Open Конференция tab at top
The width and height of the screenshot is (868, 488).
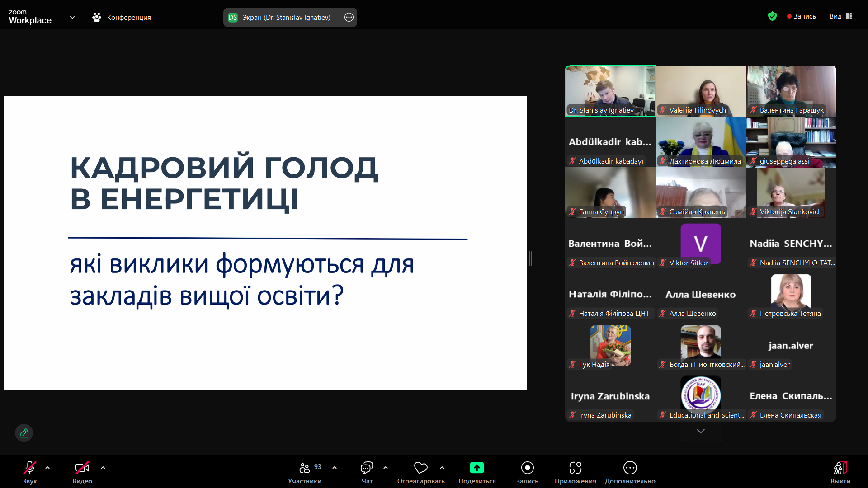coord(121,18)
